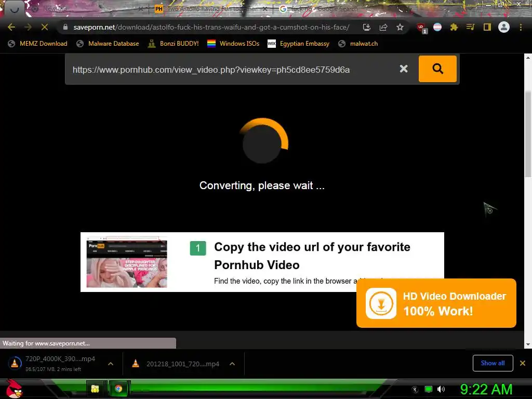This screenshot has height=399, width=532.
Task: Close the New Tab tab
Action: (141, 9)
